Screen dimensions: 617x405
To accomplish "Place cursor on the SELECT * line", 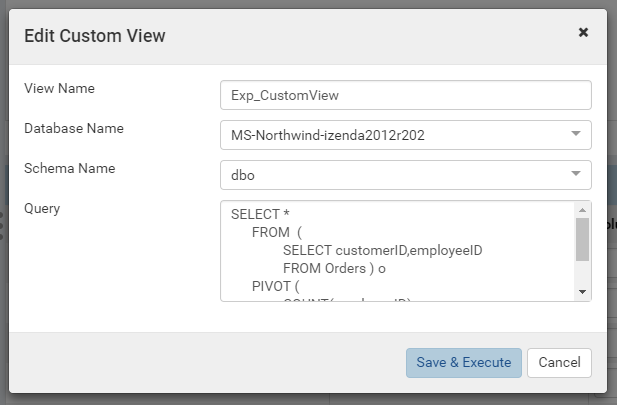I will point(260,215).
